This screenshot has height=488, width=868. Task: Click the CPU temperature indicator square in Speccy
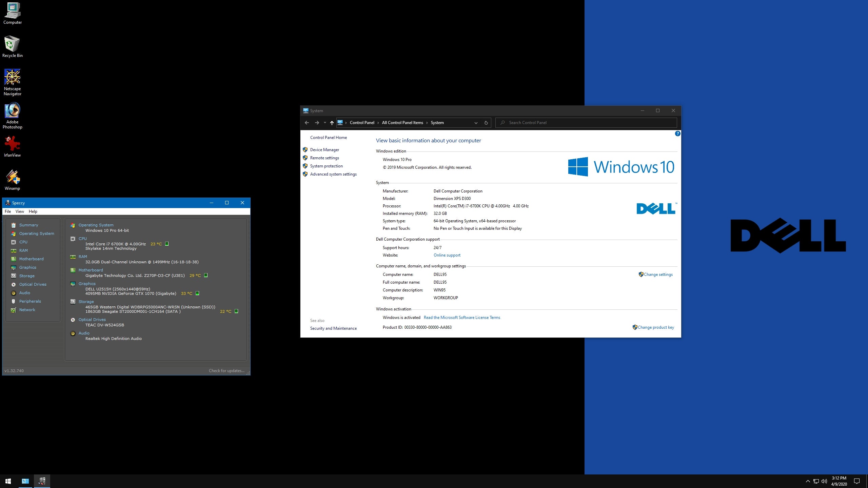167,244
